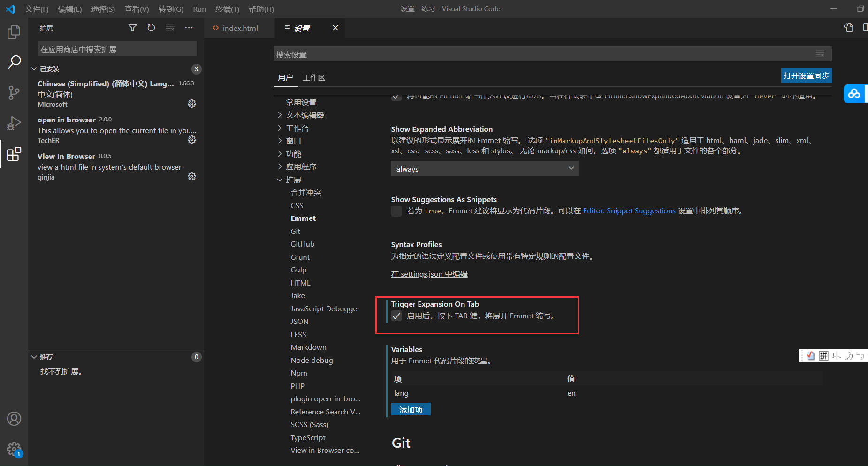Viewport: 868px width, 466px height.
Task: Select CSS in settings tree
Action: coord(297,205)
